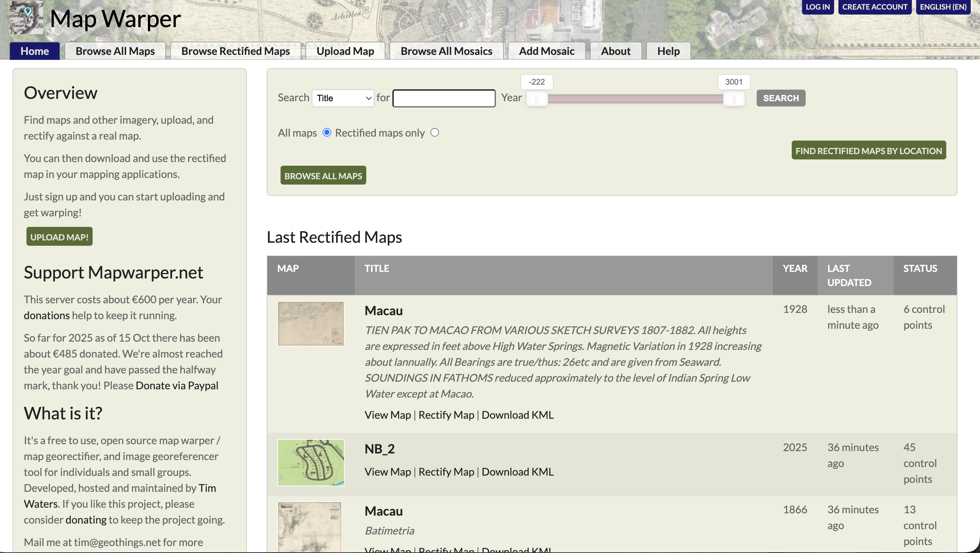Open the NB_2 map thumbnail
Image resolution: width=980 pixels, height=553 pixels.
(x=310, y=462)
